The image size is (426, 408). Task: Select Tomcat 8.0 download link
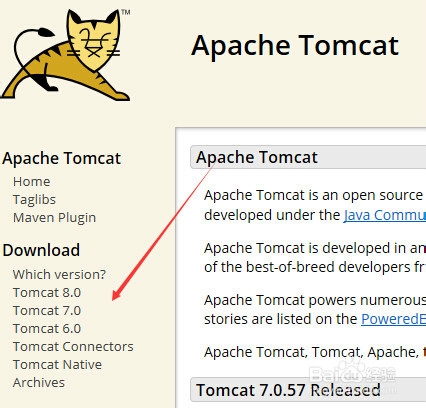click(x=47, y=292)
